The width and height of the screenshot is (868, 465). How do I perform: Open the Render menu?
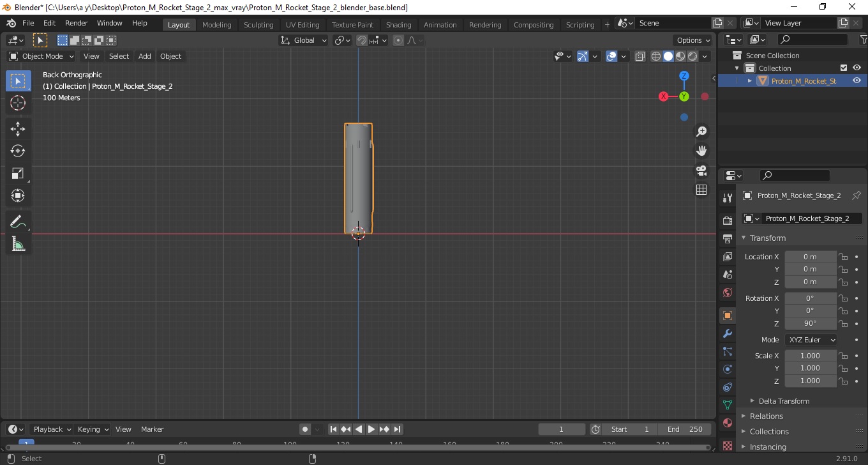76,23
